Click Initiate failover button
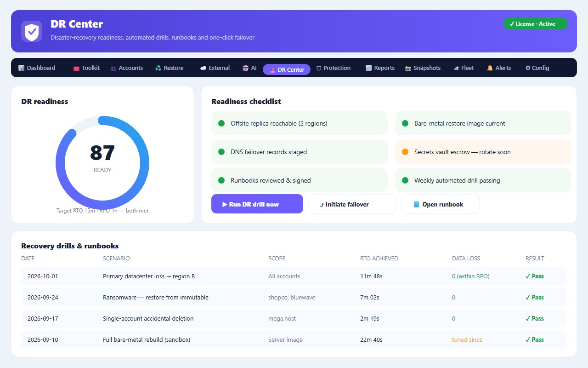588x368 pixels. pyautogui.click(x=352, y=204)
